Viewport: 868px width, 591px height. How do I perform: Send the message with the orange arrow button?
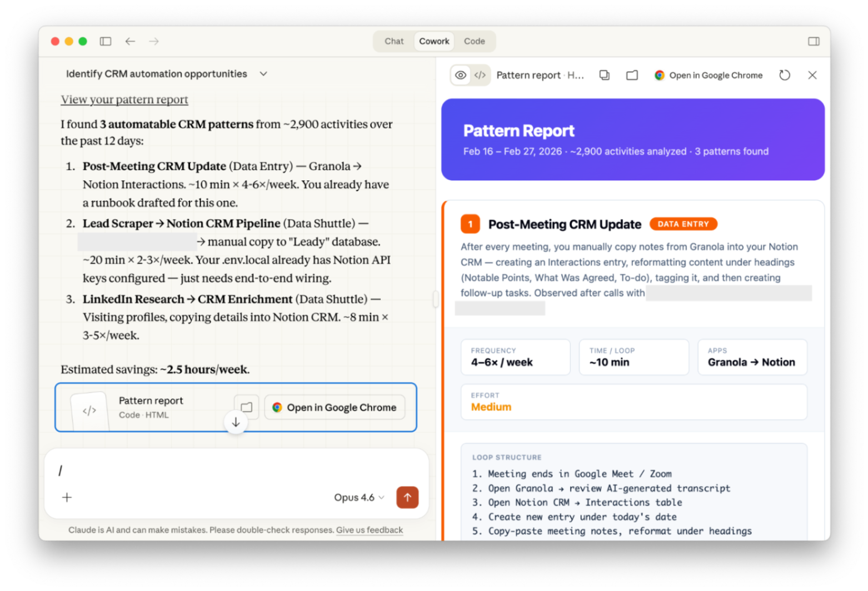pos(407,497)
